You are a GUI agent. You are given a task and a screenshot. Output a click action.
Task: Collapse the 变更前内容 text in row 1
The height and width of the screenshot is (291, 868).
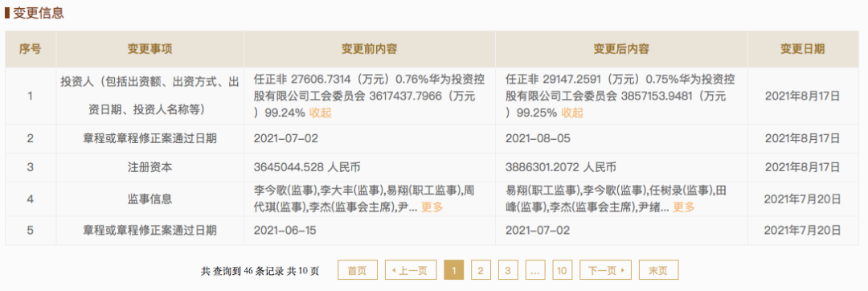coord(320,113)
